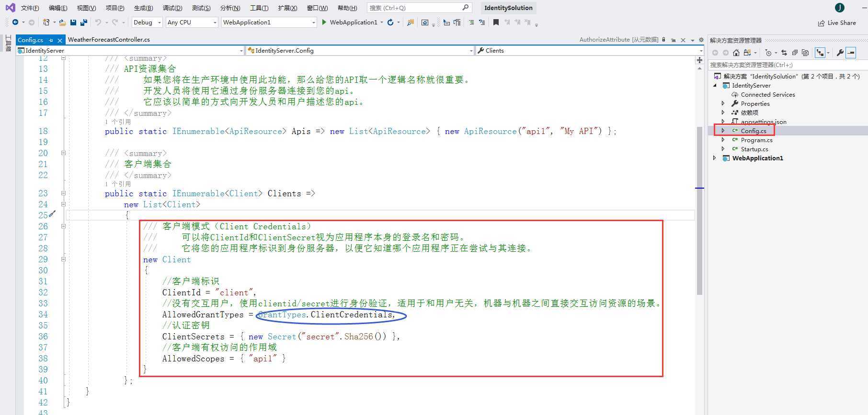
Task: Click the Switch Views icon in Solution Explorer
Action: (747, 53)
